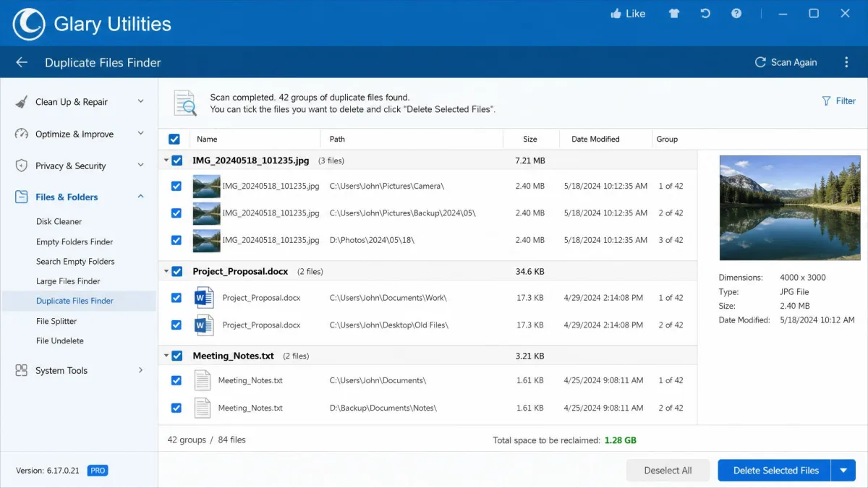The height and width of the screenshot is (488, 868).
Task: Click Word icon of Documents\Work proposal
Action: [x=204, y=298]
